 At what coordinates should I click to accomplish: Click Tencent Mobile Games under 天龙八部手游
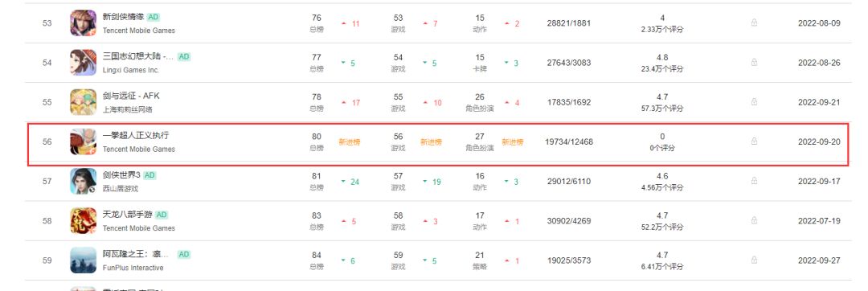tap(139, 228)
